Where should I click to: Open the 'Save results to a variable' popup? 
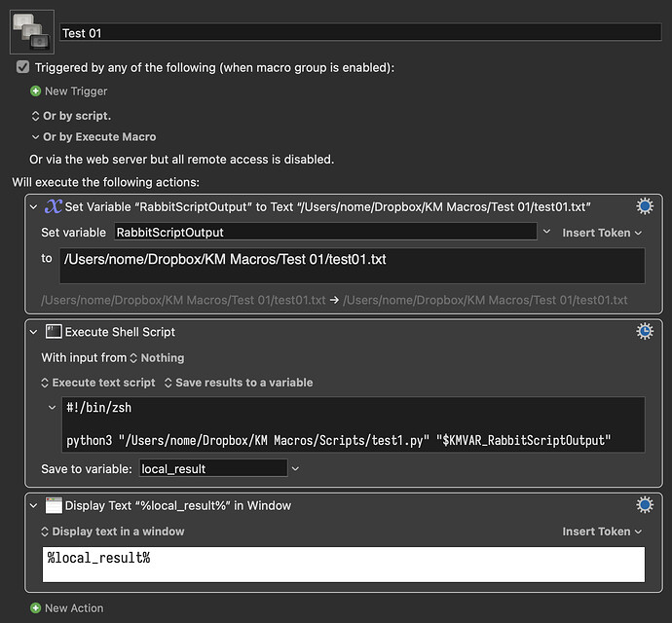point(238,383)
